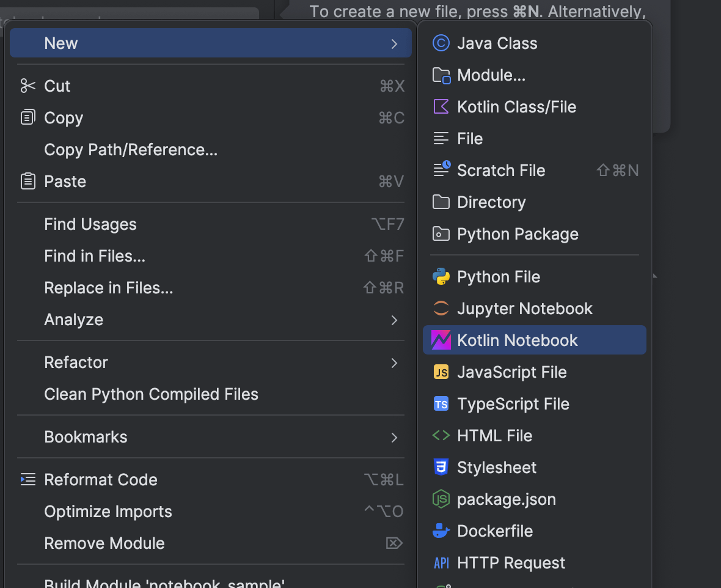Click the Find Usages ⌥F7 shortcut label

(387, 224)
